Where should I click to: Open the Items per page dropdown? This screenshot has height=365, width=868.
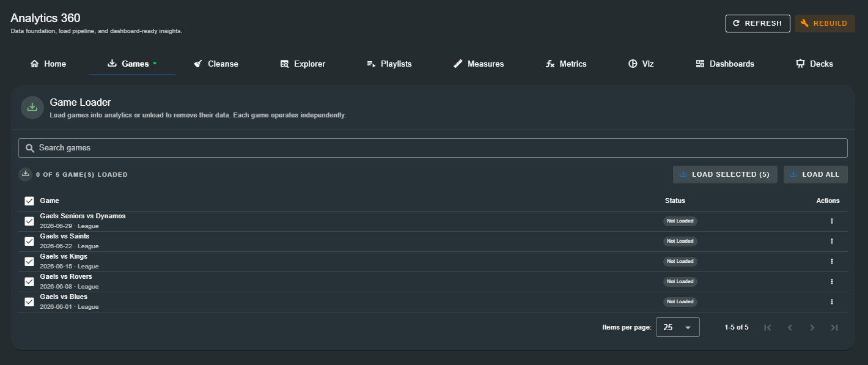pos(677,327)
